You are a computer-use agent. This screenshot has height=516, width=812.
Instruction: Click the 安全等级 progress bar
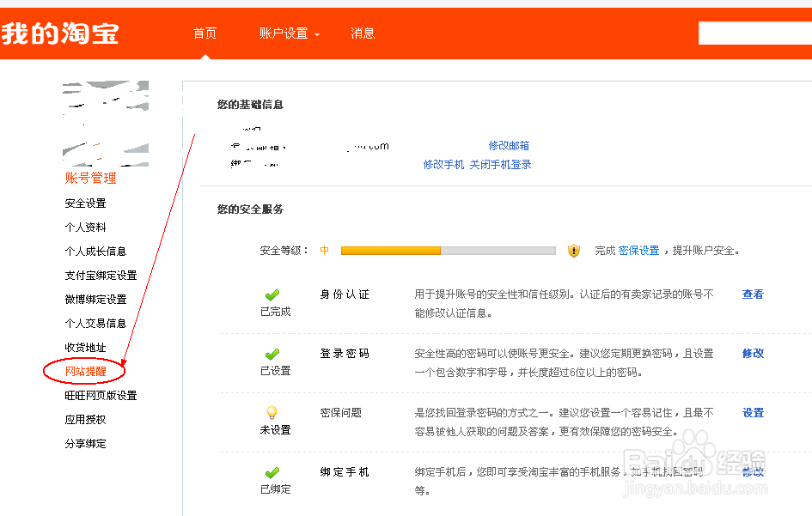pyautogui.click(x=448, y=250)
